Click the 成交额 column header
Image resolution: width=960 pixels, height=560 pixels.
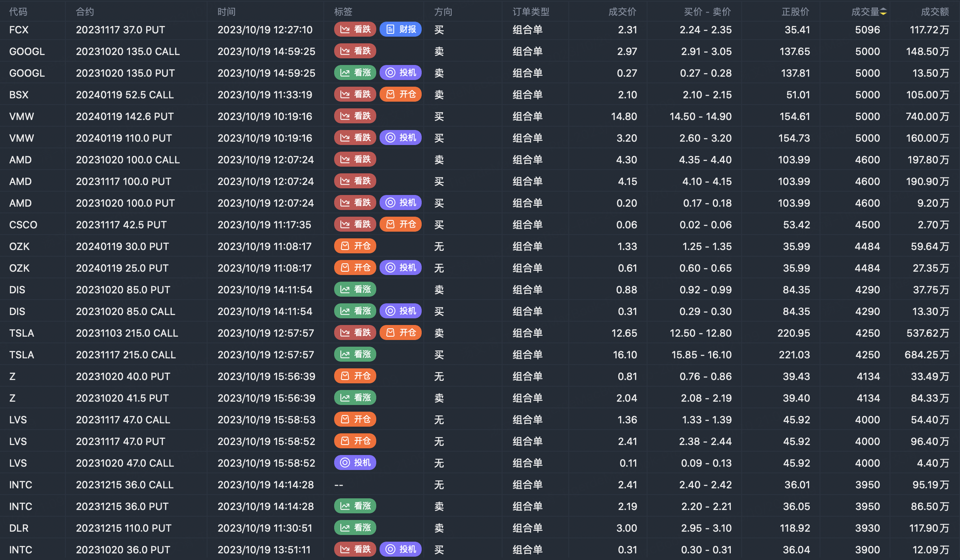pos(935,12)
